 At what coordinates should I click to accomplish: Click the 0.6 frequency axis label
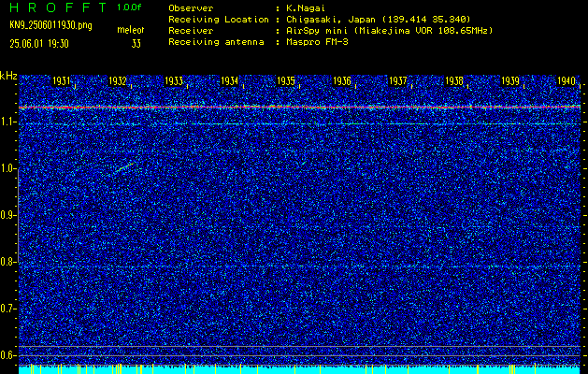[x=7, y=355]
